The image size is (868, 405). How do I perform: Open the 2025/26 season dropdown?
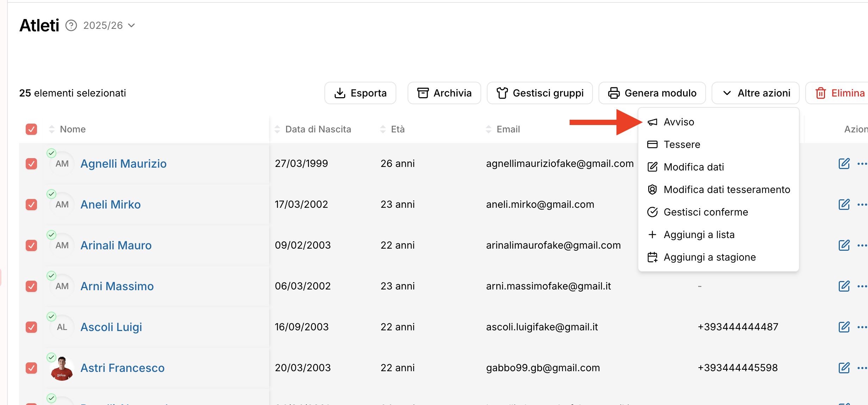coord(109,25)
